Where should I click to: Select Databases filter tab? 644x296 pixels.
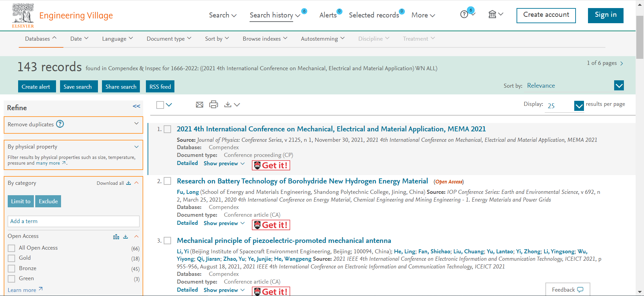click(41, 39)
